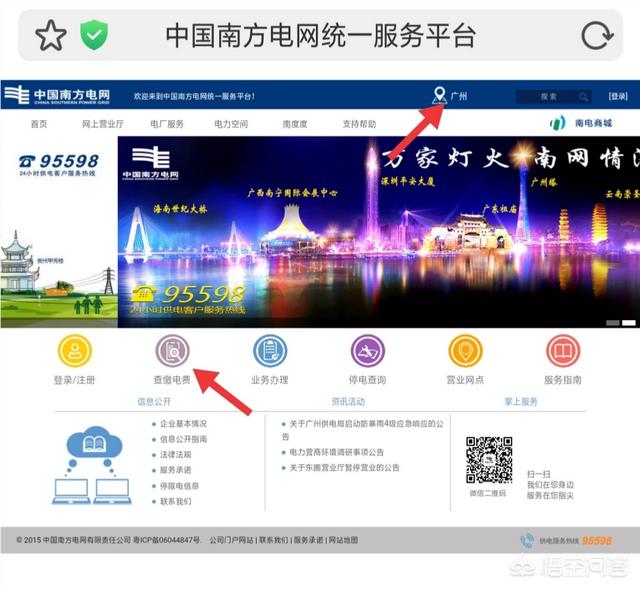Switch to the 信息公开 tab
This screenshot has height=589, width=640.
[154, 402]
